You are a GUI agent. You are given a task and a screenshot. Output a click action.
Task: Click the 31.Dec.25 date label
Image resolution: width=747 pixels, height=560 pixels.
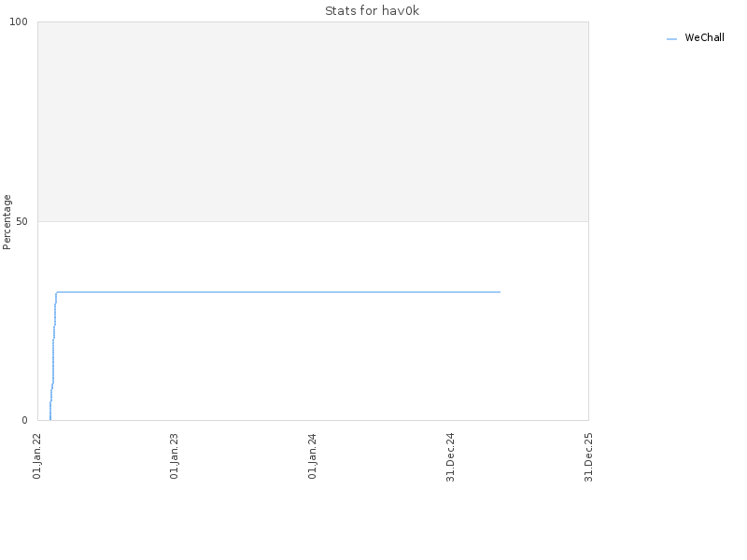click(x=588, y=457)
